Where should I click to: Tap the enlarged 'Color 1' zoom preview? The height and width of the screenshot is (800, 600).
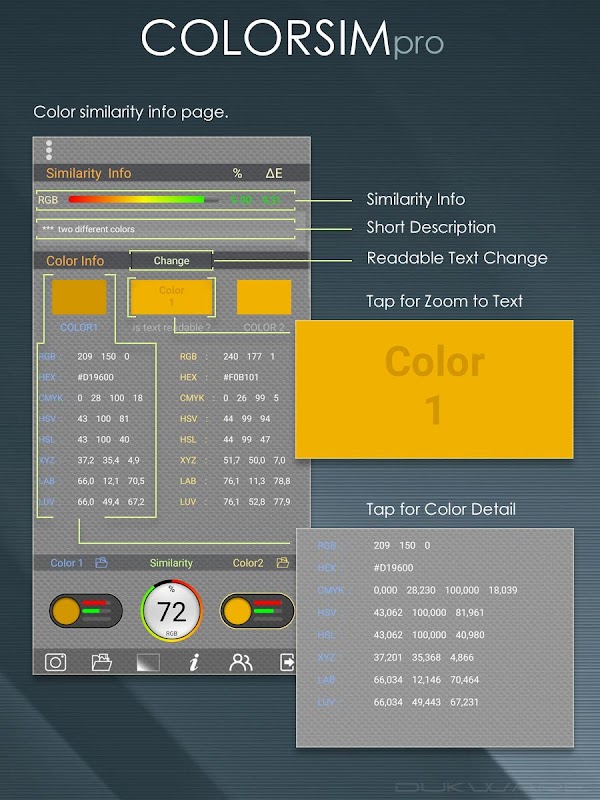pos(434,389)
